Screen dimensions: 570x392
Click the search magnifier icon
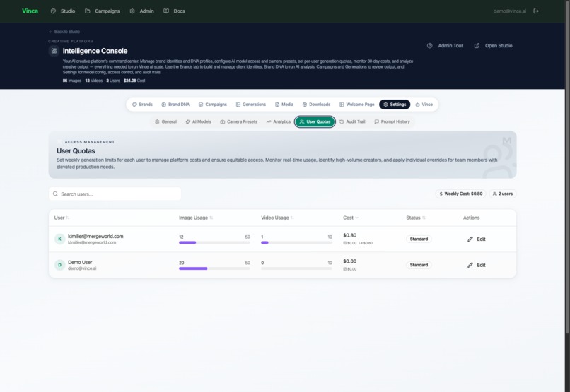pos(55,194)
